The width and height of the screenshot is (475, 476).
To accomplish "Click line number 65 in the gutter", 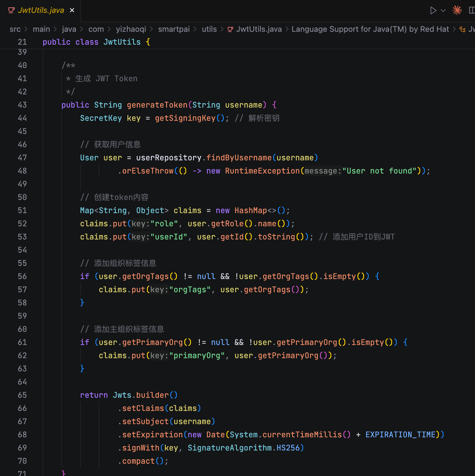I will (x=22, y=395).
